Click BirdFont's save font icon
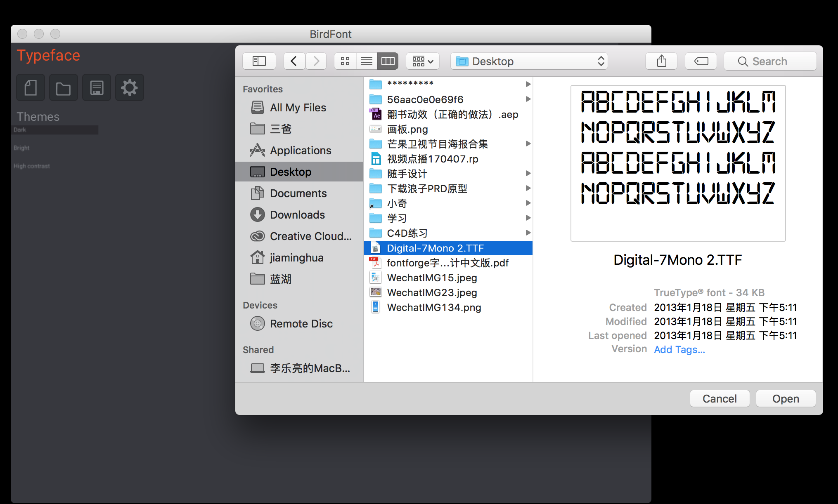The image size is (838, 504). (97, 88)
